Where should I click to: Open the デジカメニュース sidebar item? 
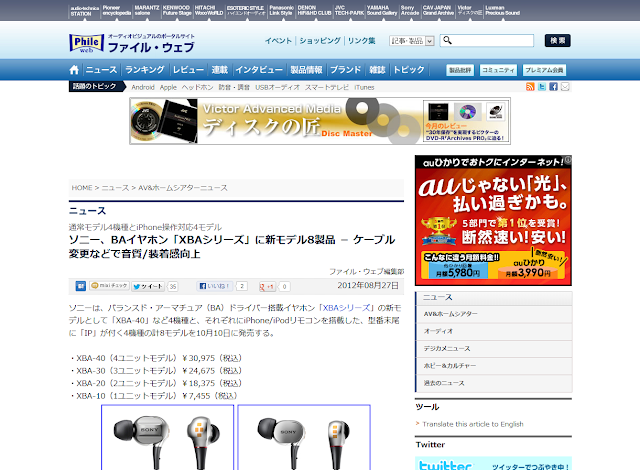(494, 349)
